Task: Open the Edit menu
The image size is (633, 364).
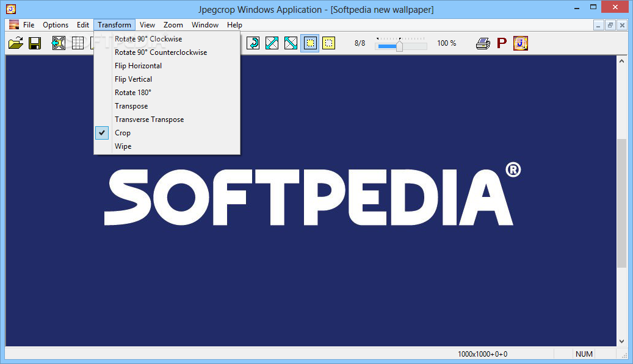Action: [83, 24]
